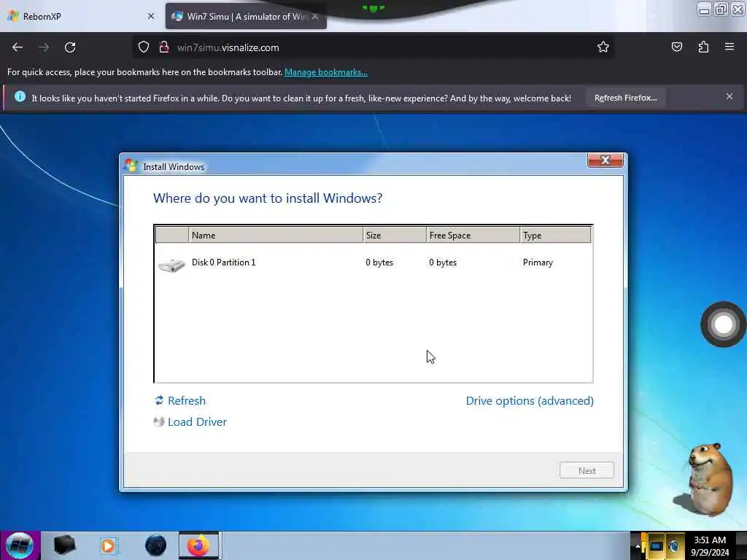Go back with the browser back arrow
The width and height of the screenshot is (747, 560).
pos(18,47)
